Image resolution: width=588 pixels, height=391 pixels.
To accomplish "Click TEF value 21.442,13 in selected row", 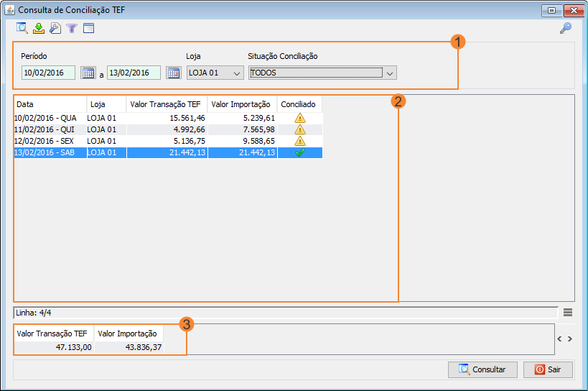I will coord(187,152).
